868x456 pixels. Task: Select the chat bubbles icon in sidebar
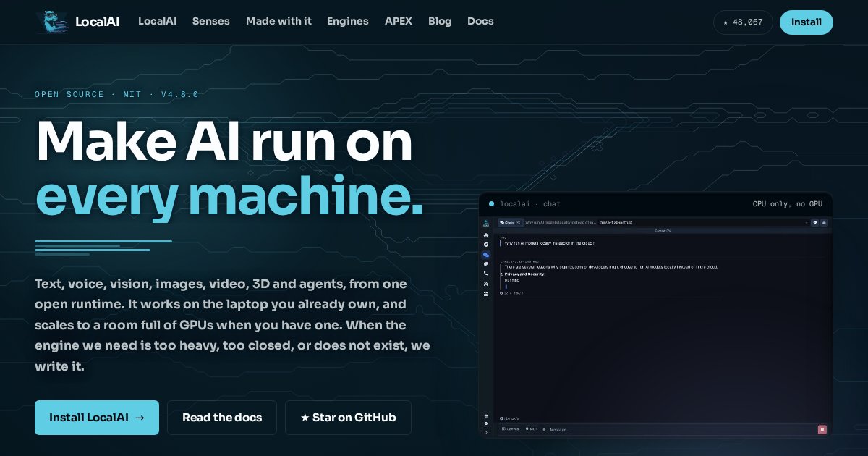(486, 255)
